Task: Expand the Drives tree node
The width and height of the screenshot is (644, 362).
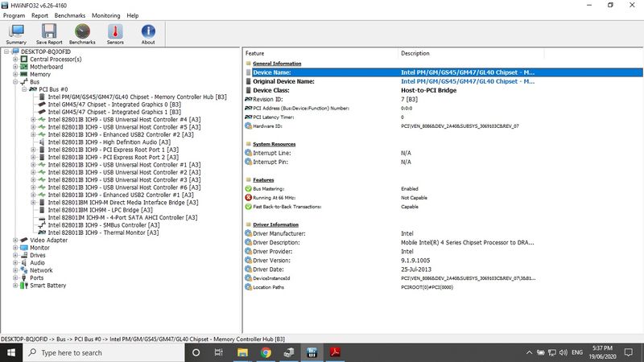Action: [x=15, y=255]
